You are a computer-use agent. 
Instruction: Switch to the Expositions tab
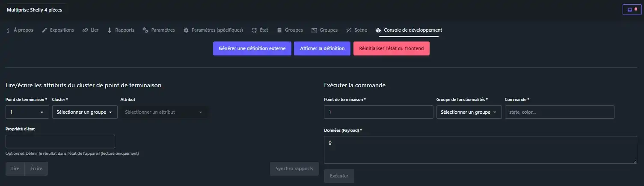point(58,30)
